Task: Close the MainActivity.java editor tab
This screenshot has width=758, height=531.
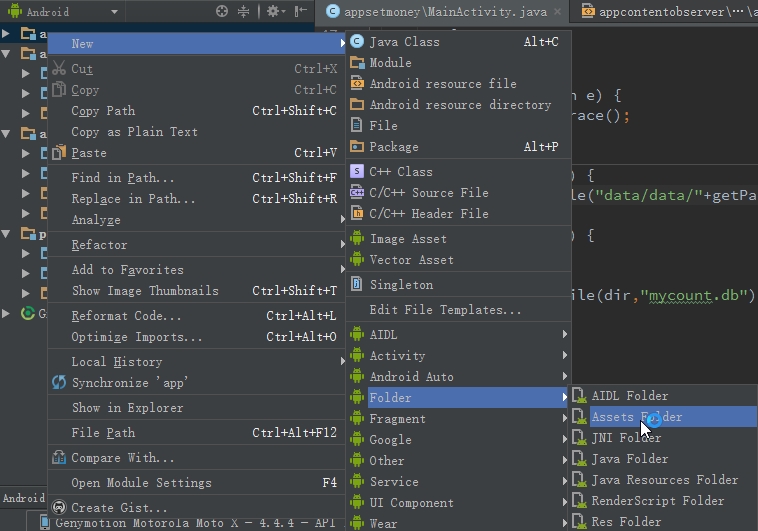Action: 557,12
